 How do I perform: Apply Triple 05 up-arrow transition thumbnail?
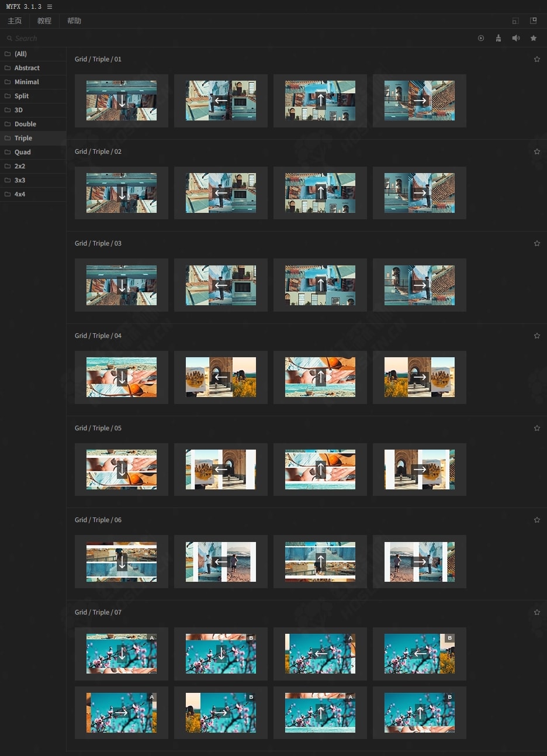click(320, 470)
